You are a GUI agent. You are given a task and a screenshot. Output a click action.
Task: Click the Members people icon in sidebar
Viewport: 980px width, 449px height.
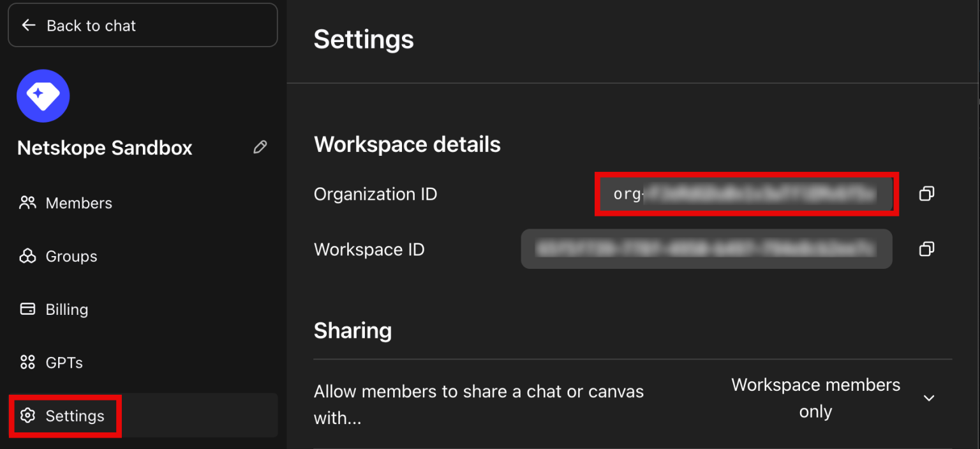point(27,202)
